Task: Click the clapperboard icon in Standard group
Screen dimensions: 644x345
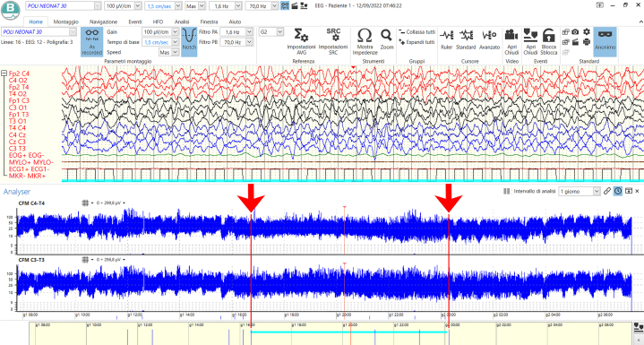Action: pos(575,41)
